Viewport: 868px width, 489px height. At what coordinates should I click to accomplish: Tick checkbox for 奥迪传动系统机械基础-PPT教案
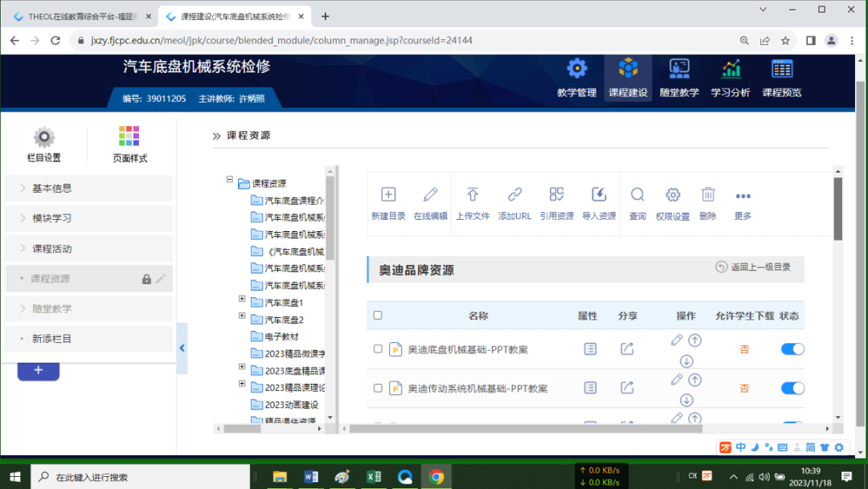tap(378, 389)
